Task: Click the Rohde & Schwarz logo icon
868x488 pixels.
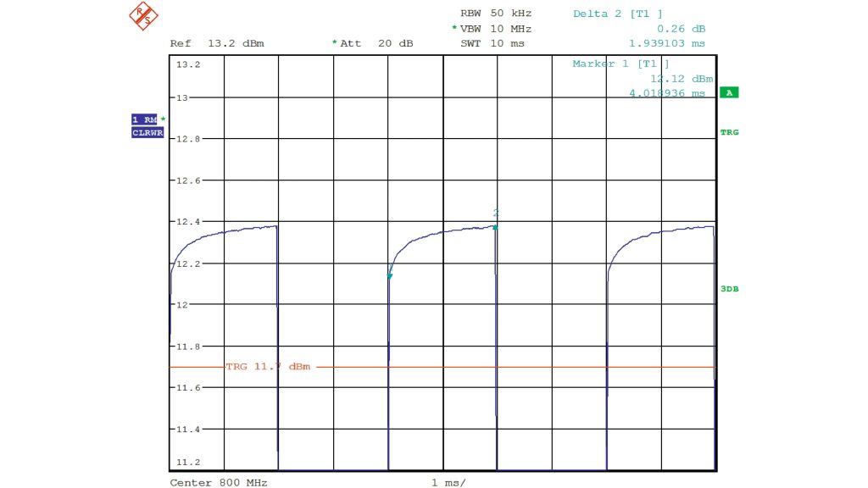Action: (x=143, y=14)
